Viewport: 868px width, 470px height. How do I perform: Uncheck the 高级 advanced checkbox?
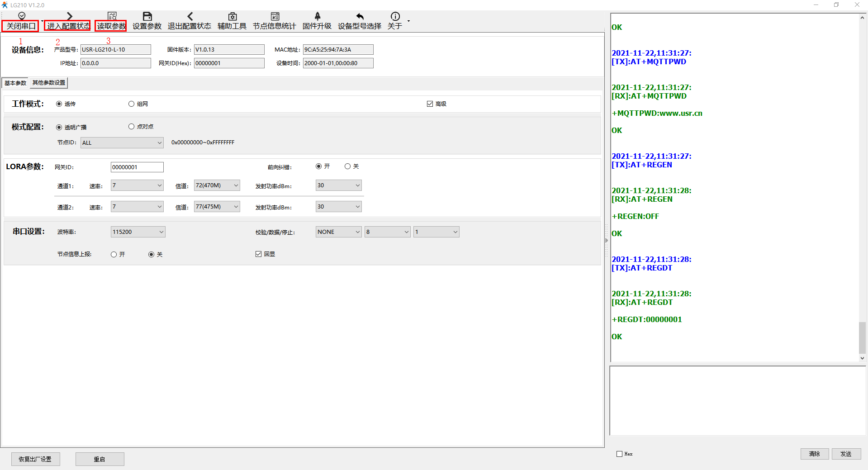coord(430,104)
